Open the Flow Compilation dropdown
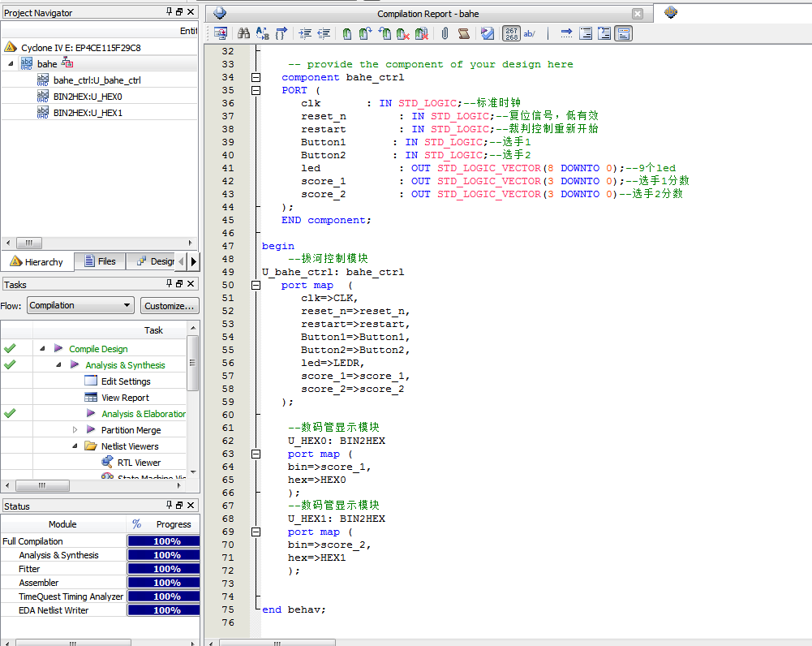The width and height of the screenshot is (812, 646). pyautogui.click(x=80, y=306)
